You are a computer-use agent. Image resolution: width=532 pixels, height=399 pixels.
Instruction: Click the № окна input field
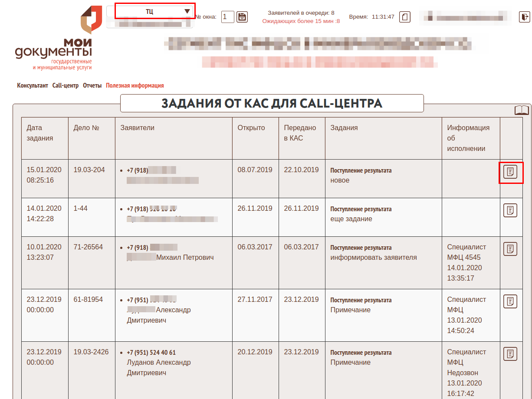(x=227, y=17)
